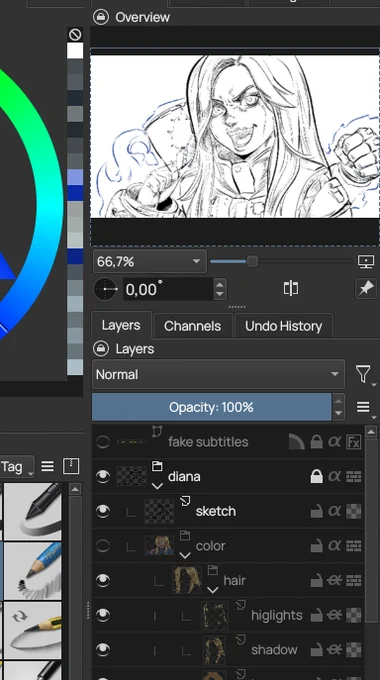Click the canvas rotation dial
This screenshot has height=680, width=380.
(105, 289)
